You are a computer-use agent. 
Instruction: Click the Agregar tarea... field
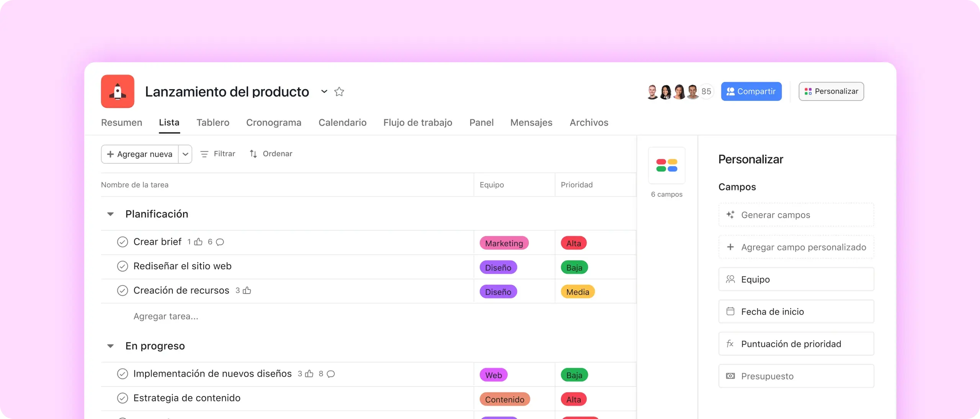point(166,316)
